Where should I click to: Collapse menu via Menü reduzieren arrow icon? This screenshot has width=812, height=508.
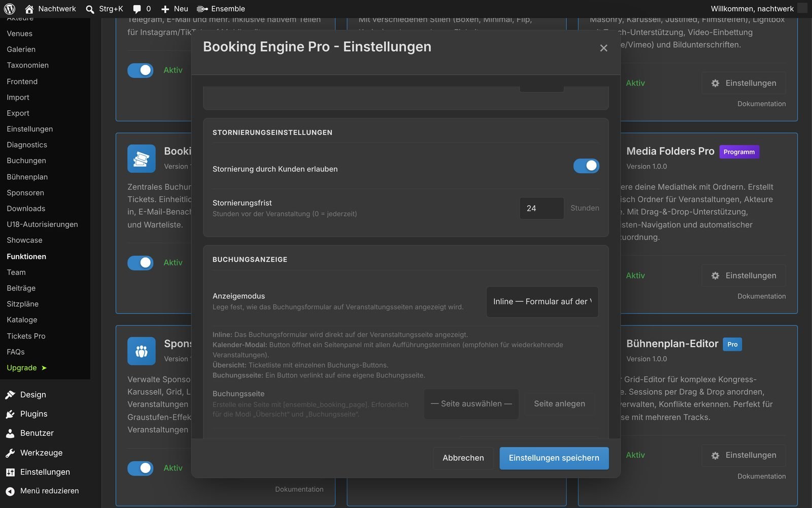10,491
